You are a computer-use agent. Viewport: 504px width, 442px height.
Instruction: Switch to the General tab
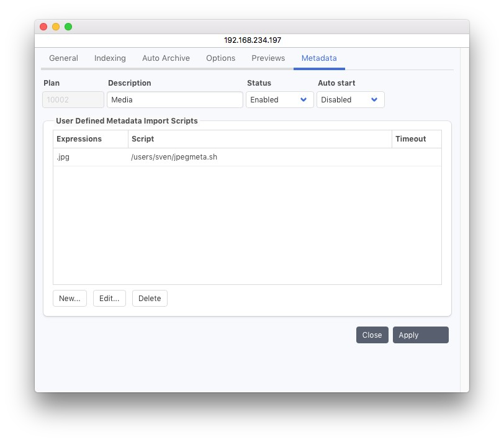click(63, 58)
